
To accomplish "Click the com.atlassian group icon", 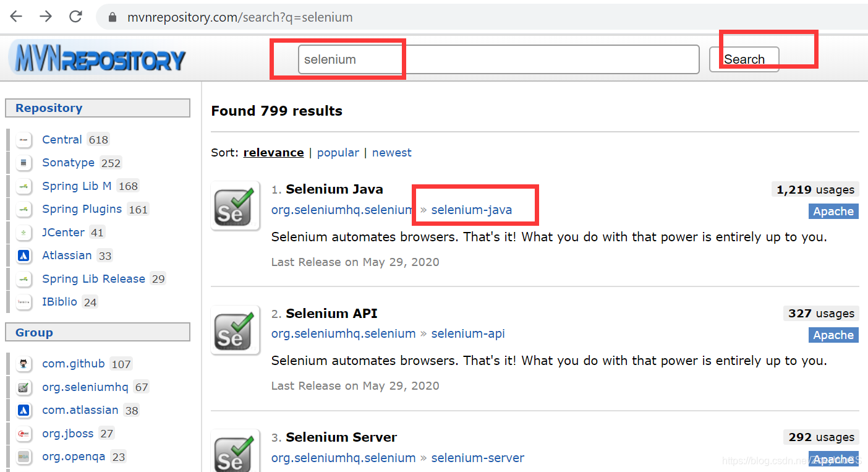I will click(24, 410).
